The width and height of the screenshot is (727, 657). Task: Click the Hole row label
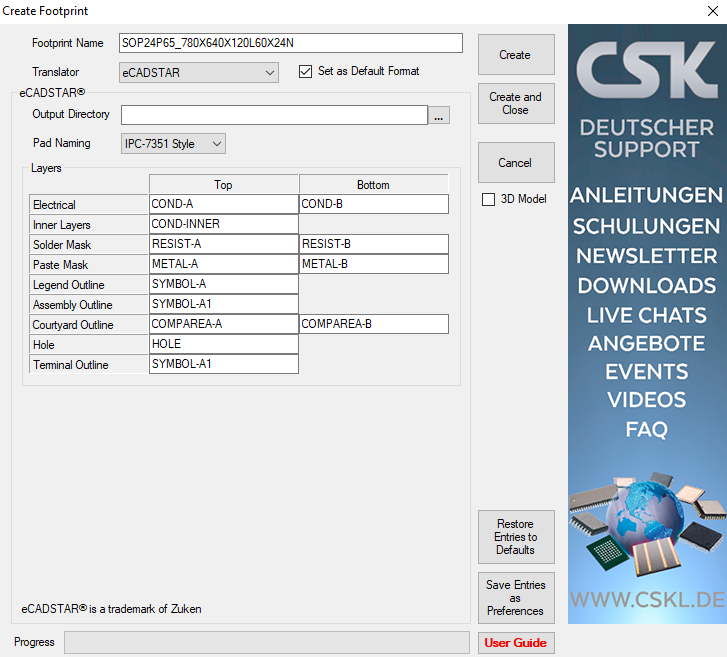pyautogui.click(x=88, y=344)
